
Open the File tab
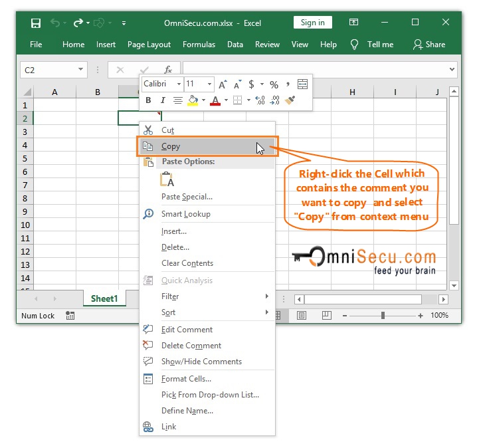36,45
